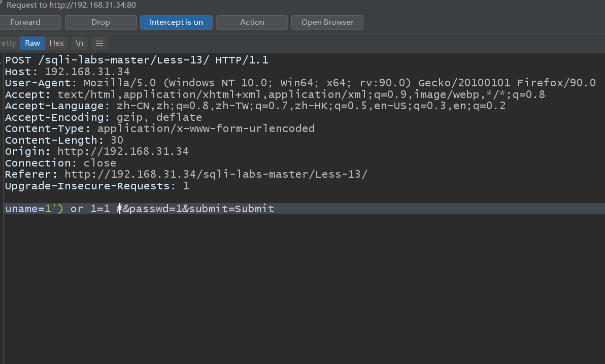
Task: Click the Origin header line
Action: click(x=97, y=151)
